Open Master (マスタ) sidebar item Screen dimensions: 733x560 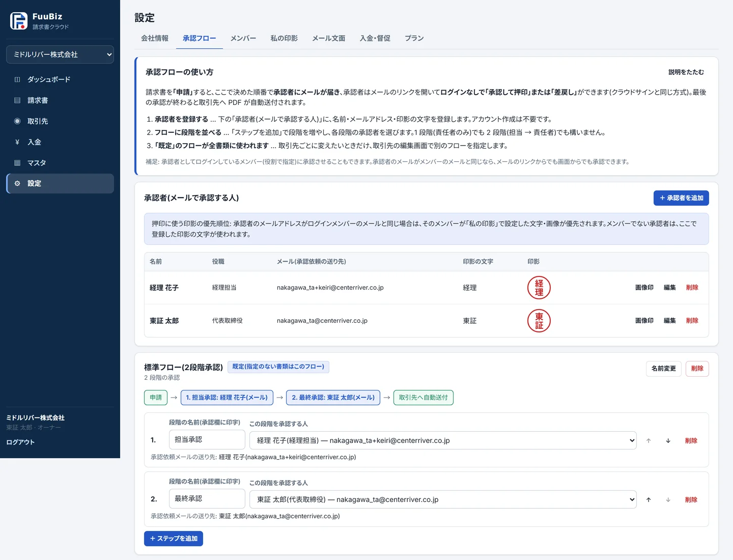[x=60, y=163]
